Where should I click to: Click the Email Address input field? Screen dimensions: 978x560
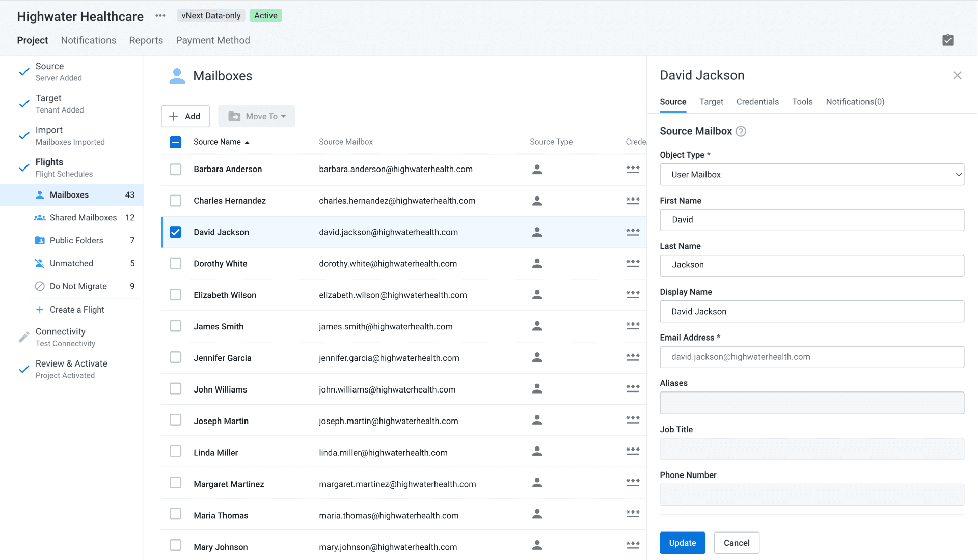(x=811, y=357)
